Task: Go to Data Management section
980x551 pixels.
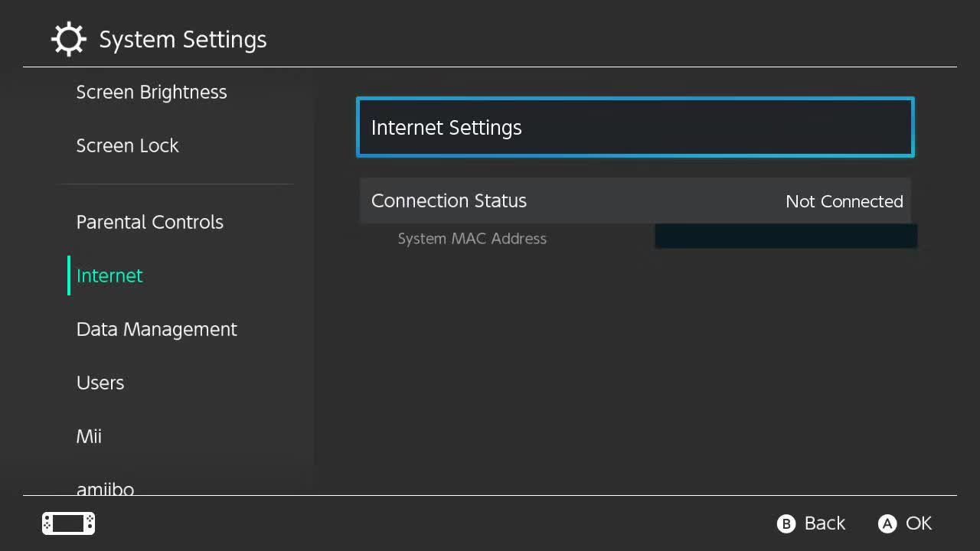Action: 157,330
